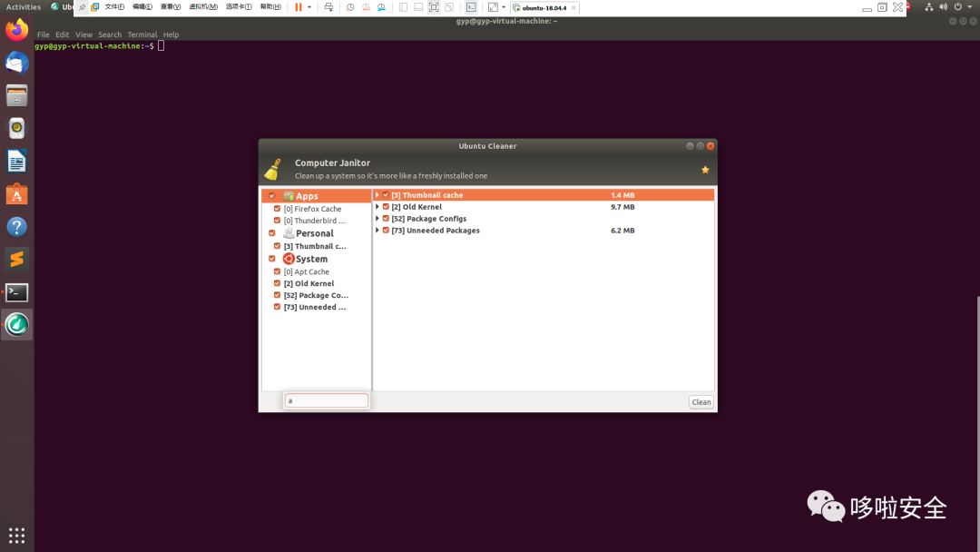The width and height of the screenshot is (980, 552).
Task: Open the VMware 文件(F) menu
Action: (114, 7)
